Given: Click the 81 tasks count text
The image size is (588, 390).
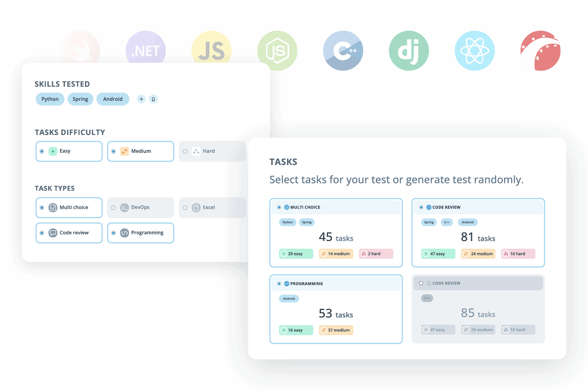Looking at the screenshot, I should (x=478, y=237).
